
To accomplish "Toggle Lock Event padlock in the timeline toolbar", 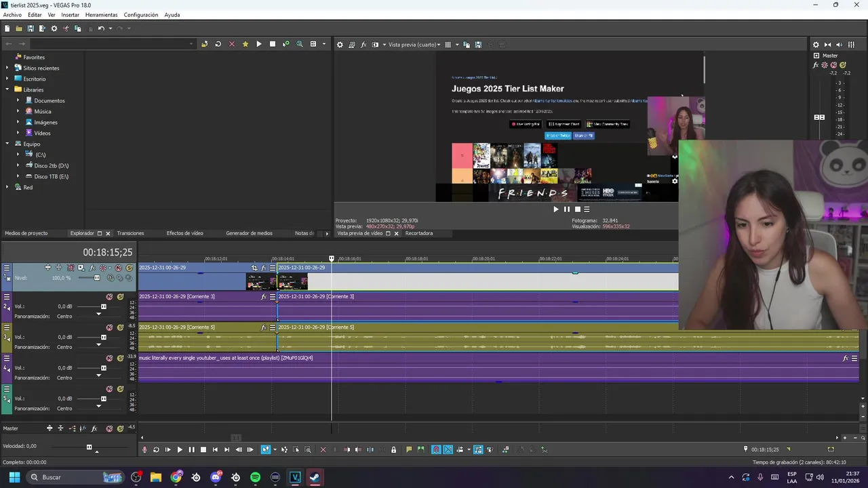I will pos(393,449).
